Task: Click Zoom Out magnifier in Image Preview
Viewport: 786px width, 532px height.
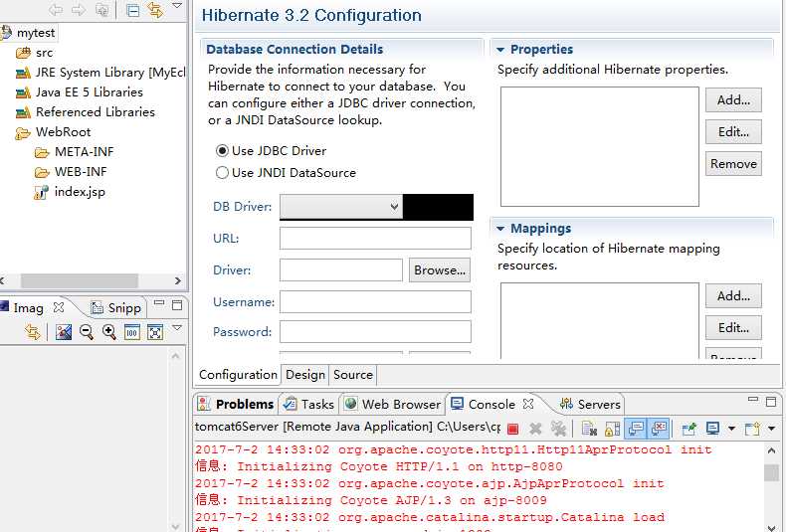Action: 87,331
